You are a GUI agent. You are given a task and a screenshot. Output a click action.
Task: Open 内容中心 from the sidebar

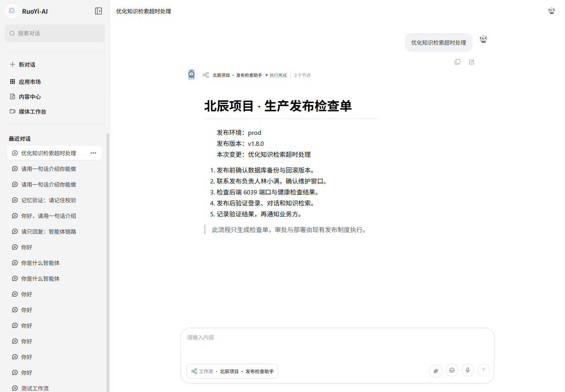[55, 96]
